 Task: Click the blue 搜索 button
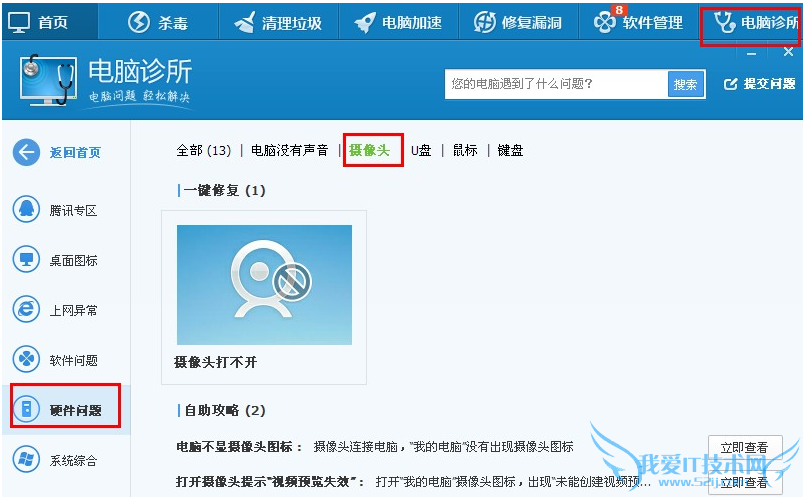click(685, 84)
